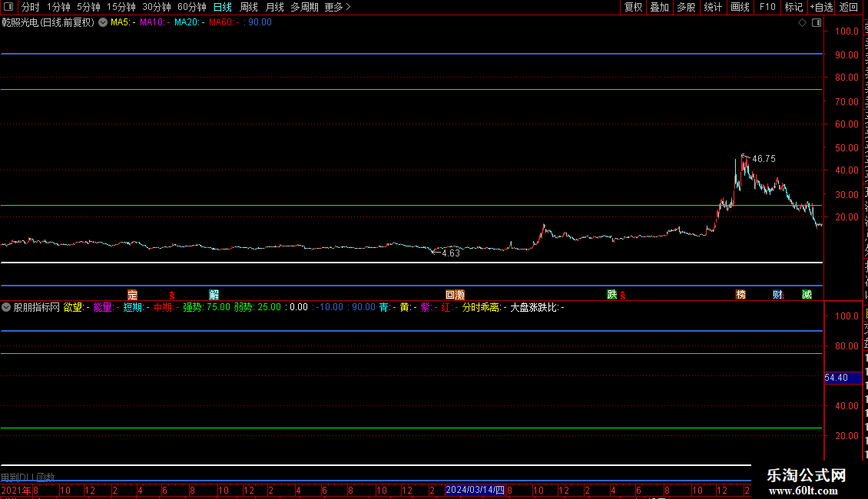Open main chart indicator dropdown circle
868x499 pixels.
pyautogui.click(x=103, y=23)
